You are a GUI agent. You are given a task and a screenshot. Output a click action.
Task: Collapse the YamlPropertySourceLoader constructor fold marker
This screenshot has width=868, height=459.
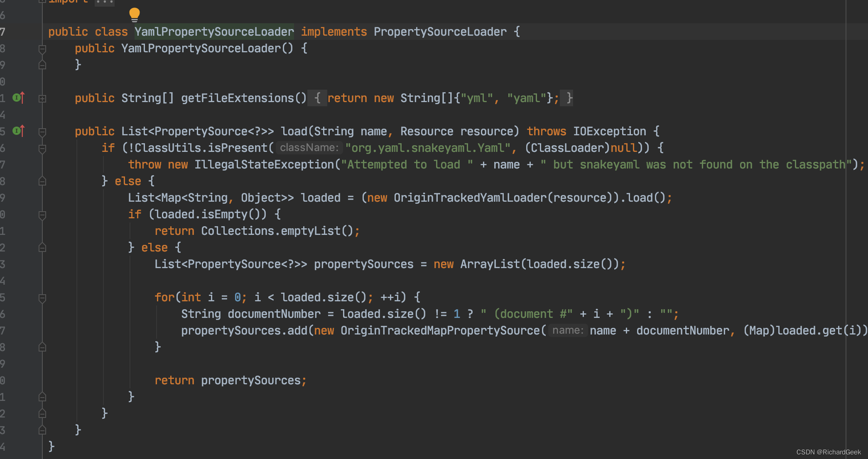pos(42,49)
